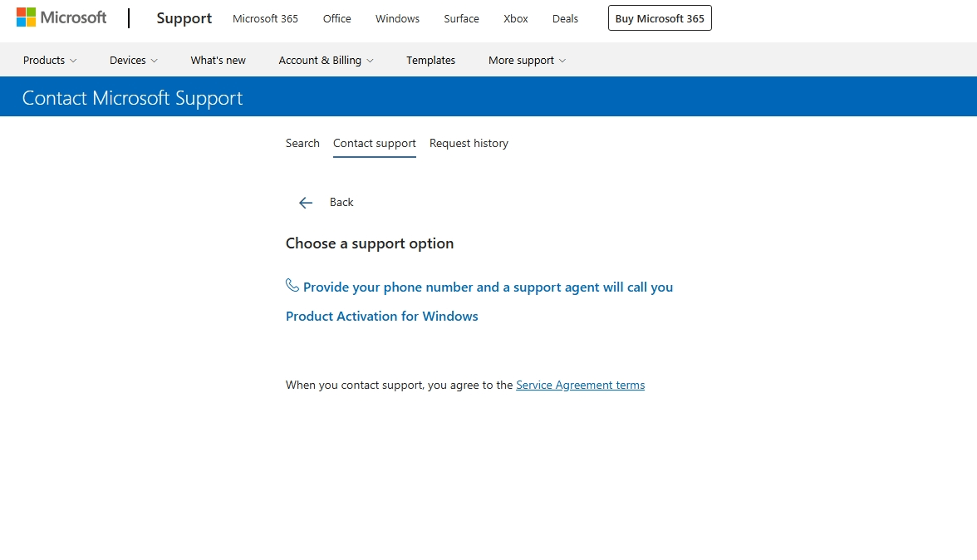Open the Windows navigation link
Viewport: 977px width, 560px height.
tap(397, 18)
